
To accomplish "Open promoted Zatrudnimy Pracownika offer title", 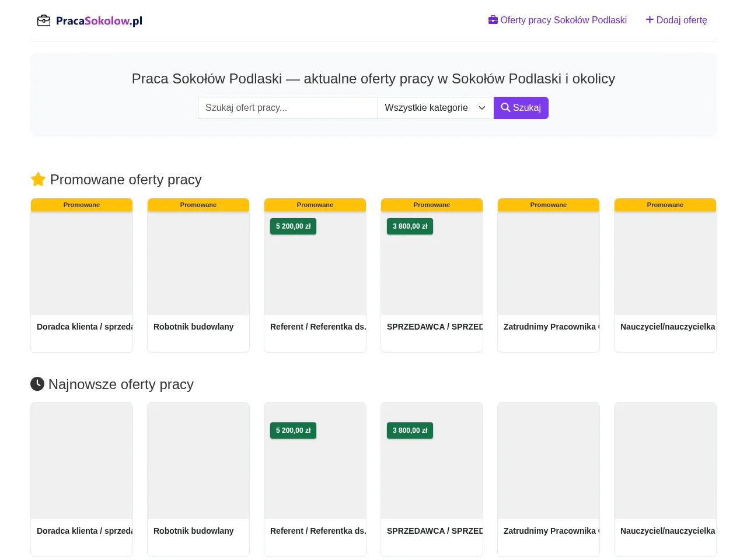I will (x=551, y=327).
